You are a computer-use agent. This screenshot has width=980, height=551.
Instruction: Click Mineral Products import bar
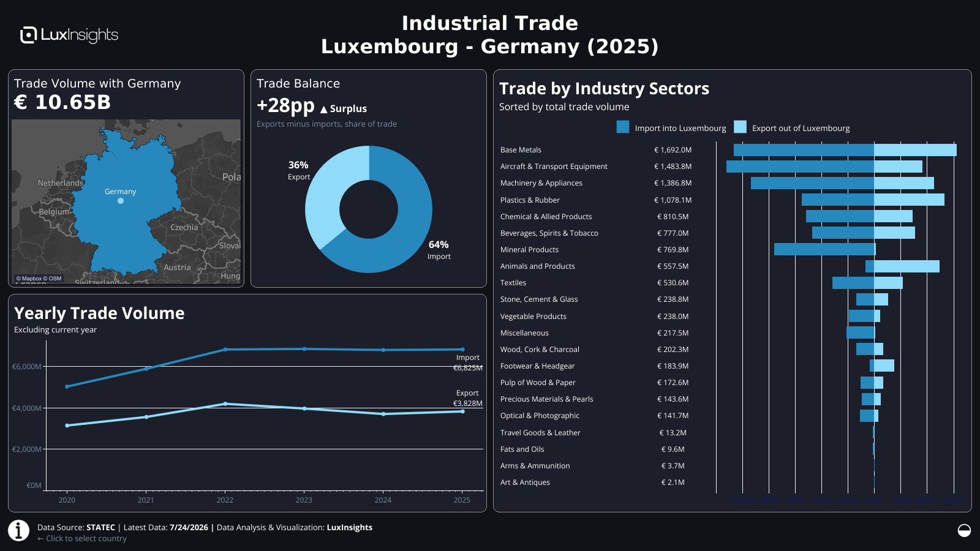(824, 249)
